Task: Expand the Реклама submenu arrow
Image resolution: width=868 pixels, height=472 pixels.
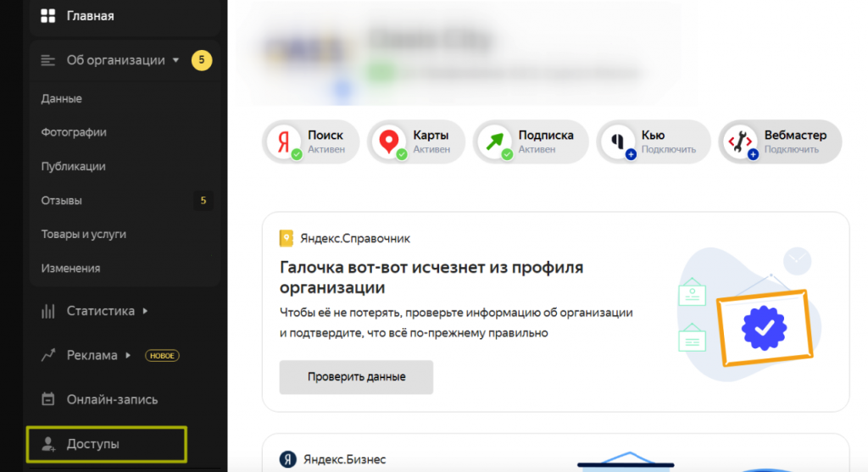Action: click(128, 355)
